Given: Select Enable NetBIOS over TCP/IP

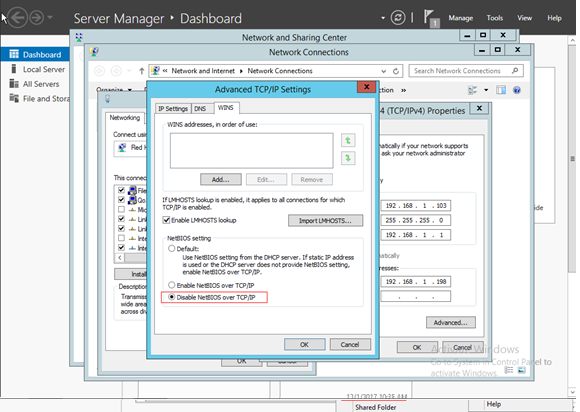Looking at the screenshot, I should point(171,285).
